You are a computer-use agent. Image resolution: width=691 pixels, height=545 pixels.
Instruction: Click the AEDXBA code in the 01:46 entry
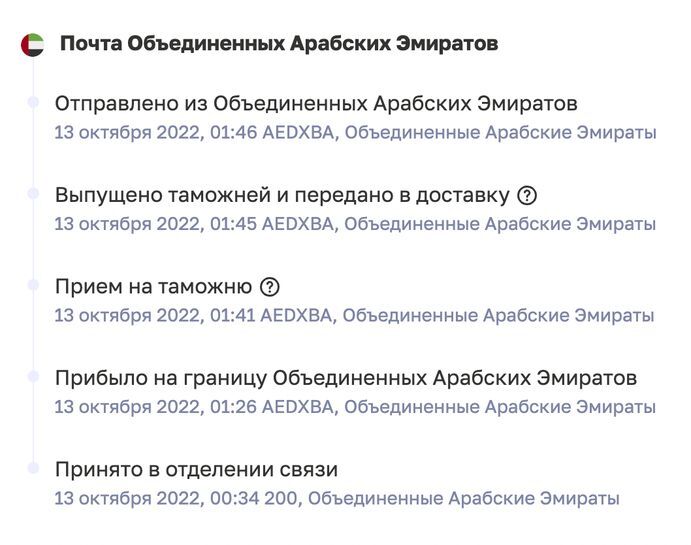tap(298, 132)
